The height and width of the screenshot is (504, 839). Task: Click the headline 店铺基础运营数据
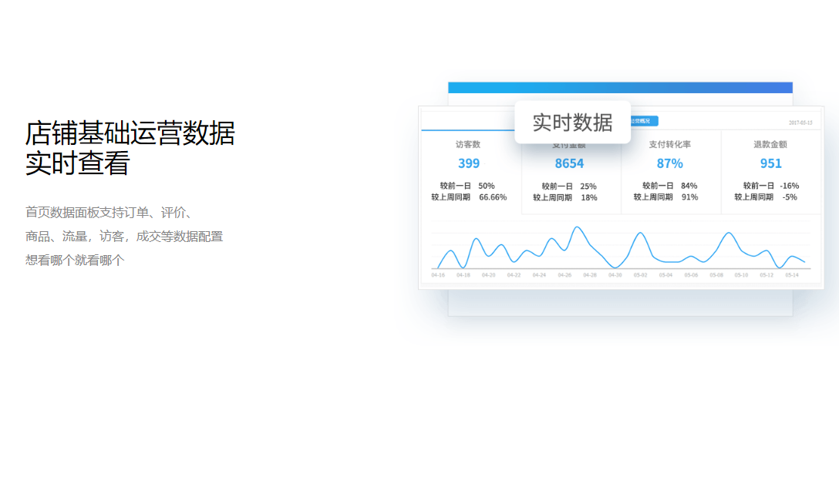[130, 133]
